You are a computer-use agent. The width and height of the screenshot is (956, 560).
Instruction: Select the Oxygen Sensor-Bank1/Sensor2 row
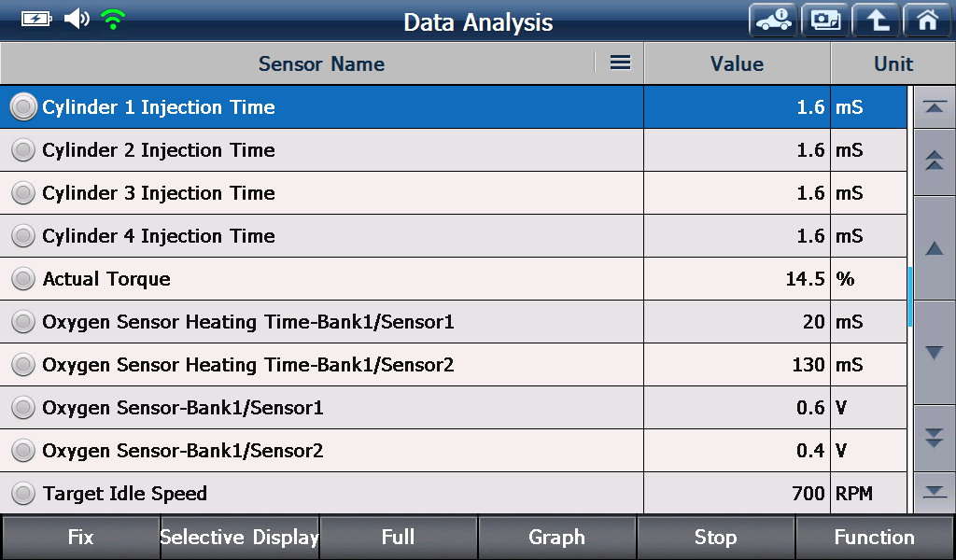pos(453,450)
